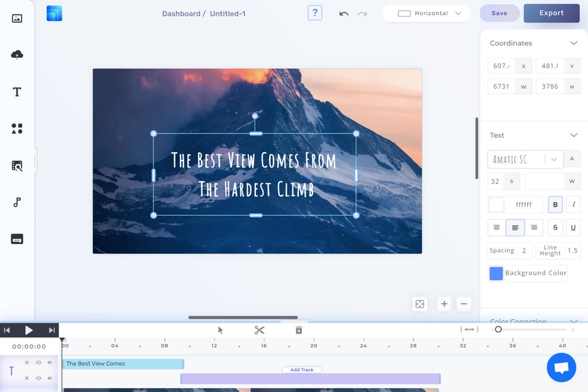
Task: Collapse the Coordinates panel
Action: (573, 43)
